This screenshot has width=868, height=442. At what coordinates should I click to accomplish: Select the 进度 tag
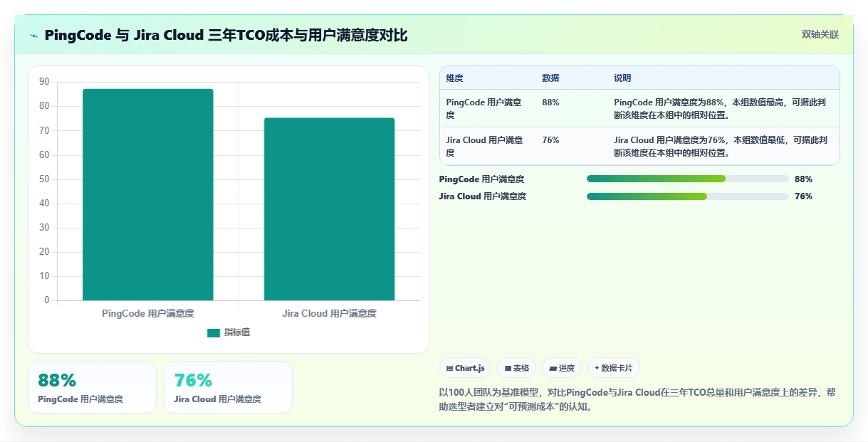click(x=562, y=368)
